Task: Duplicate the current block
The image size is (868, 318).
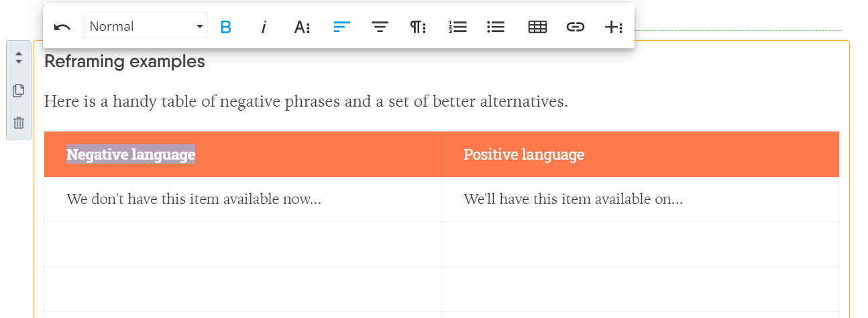Action: (x=19, y=91)
